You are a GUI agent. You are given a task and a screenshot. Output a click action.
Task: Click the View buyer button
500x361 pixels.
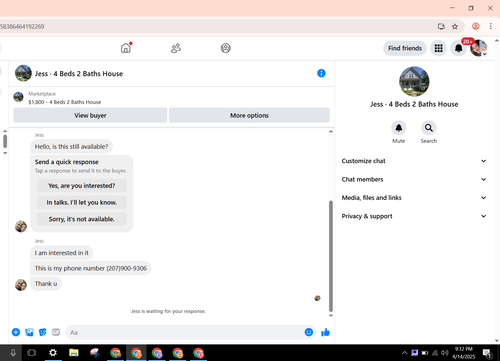tap(90, 115)
